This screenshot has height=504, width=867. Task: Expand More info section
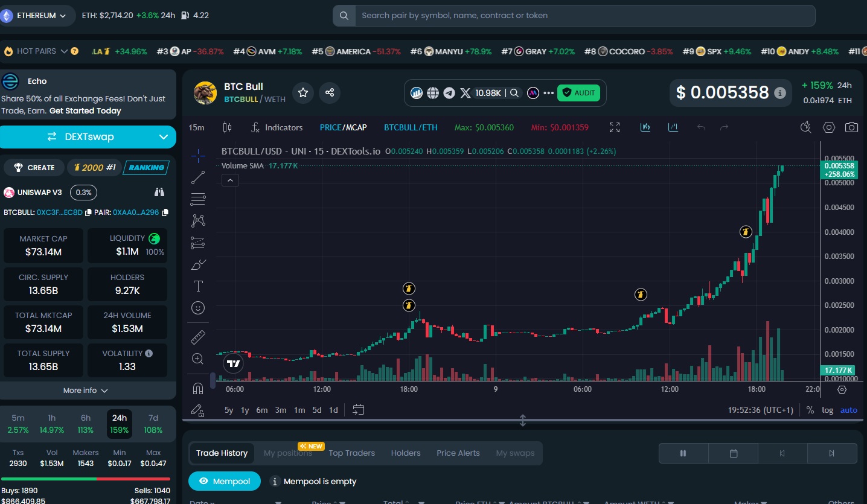point(86,391)
